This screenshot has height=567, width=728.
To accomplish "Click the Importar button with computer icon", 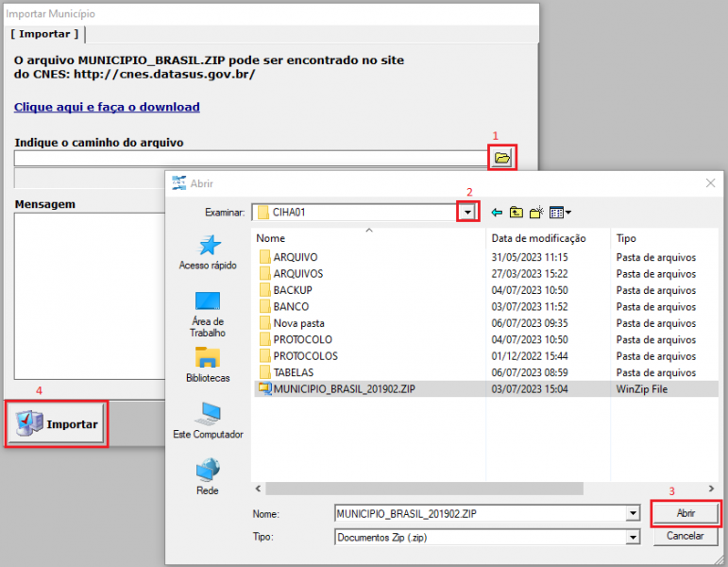I will (57, 424).
